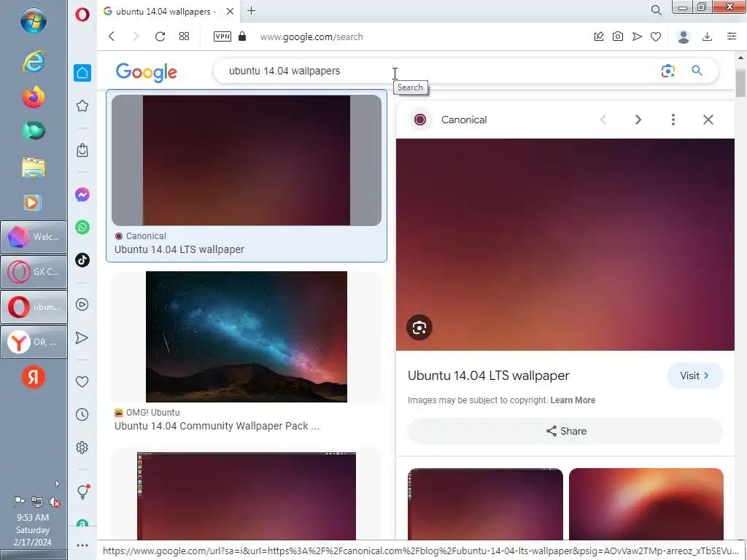Open the edit page pencil icon
Image resolution: width=747 pixels, height=560 pixels.
599,36
